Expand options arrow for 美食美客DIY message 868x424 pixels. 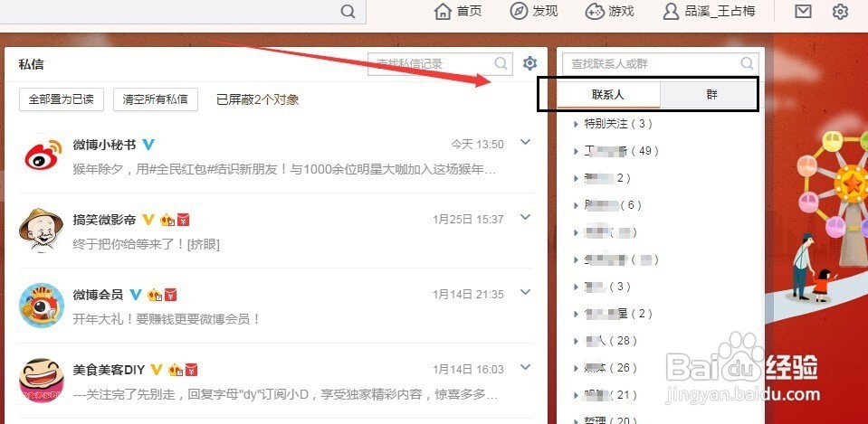(x=526, y=368)
